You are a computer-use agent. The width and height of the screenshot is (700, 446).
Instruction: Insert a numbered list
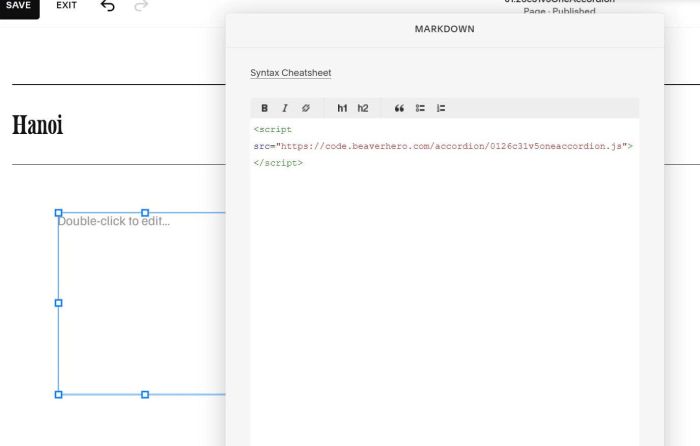point(441,108)
